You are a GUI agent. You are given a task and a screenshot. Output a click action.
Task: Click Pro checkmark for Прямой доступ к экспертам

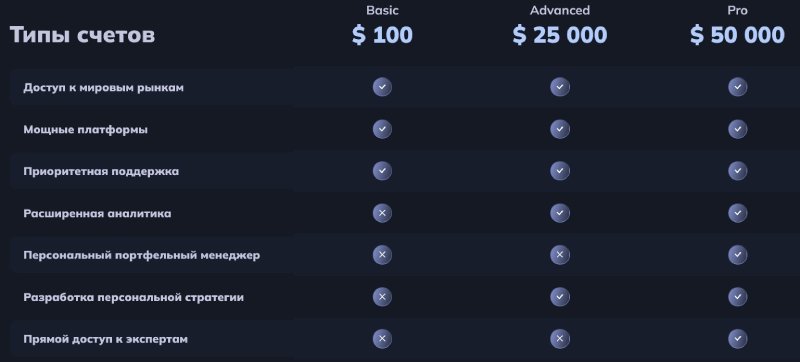[x=737, y=339]
